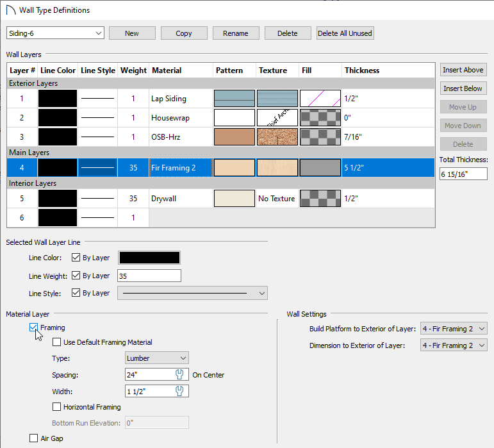
Task: Open pattern swatch for OSB-Hrz
Action: [x=235, y=137]
